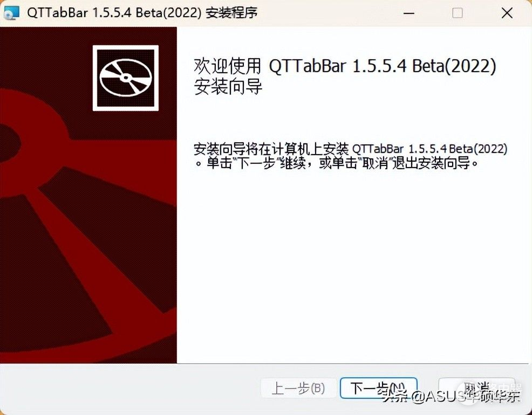This screenshot has height=415, width=532.
Task: Click the large red anchor artwork on the left panel
Action: [88, 237]
